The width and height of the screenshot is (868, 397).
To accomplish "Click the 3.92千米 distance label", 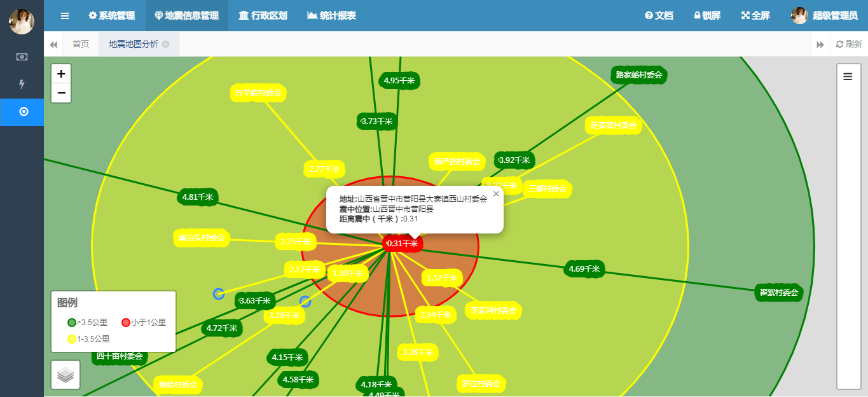I will pyautogui.click(x=514, y=160).
